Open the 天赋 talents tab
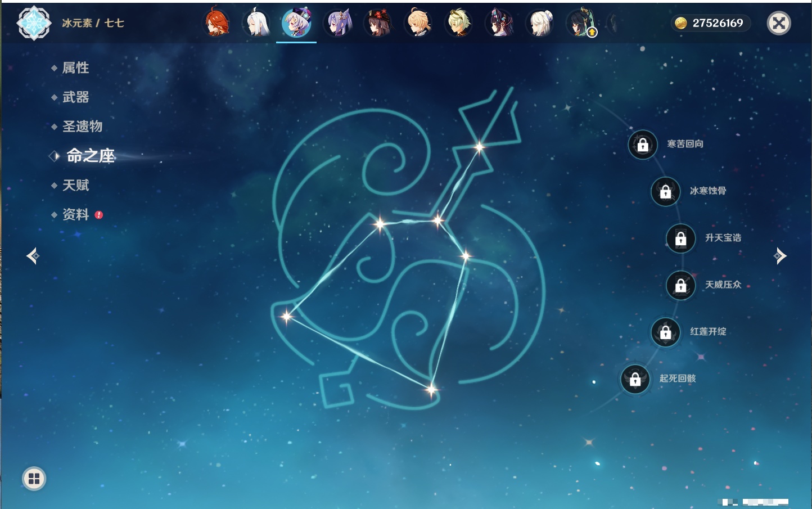The height and width of the screenshot is (509, 812). tap(75, 185)
